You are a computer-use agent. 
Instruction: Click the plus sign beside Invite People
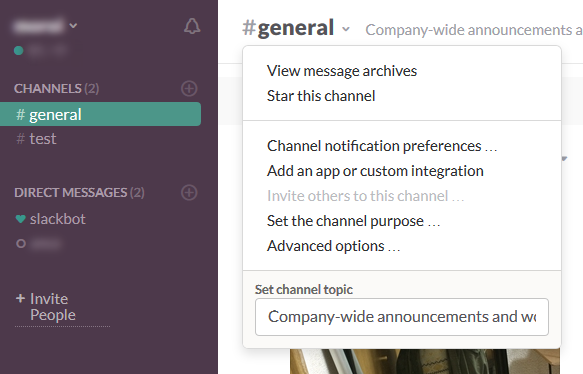pos(20,298)
